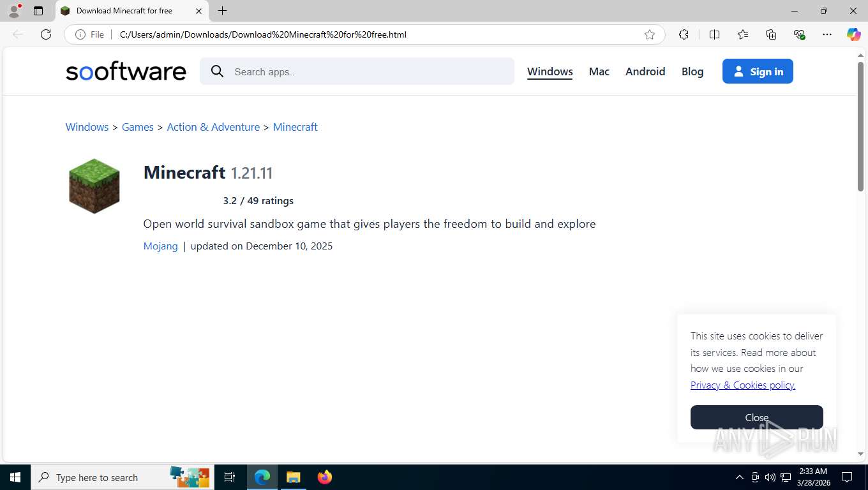Launch Firefox from the taskbar
Image resolution: width=868 pixels, height=490 pixels.
324,477
